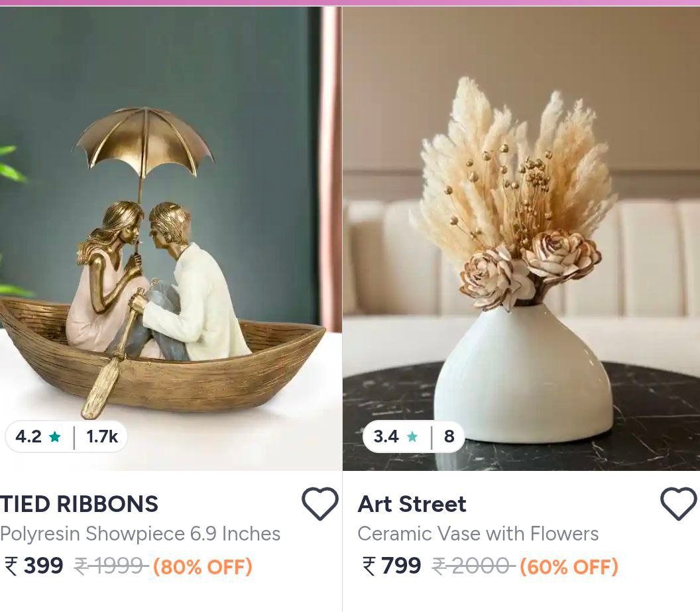Open the Art Street brand name
The height and width of the screenshot is (612, 700).
click(x=412, y=504)
